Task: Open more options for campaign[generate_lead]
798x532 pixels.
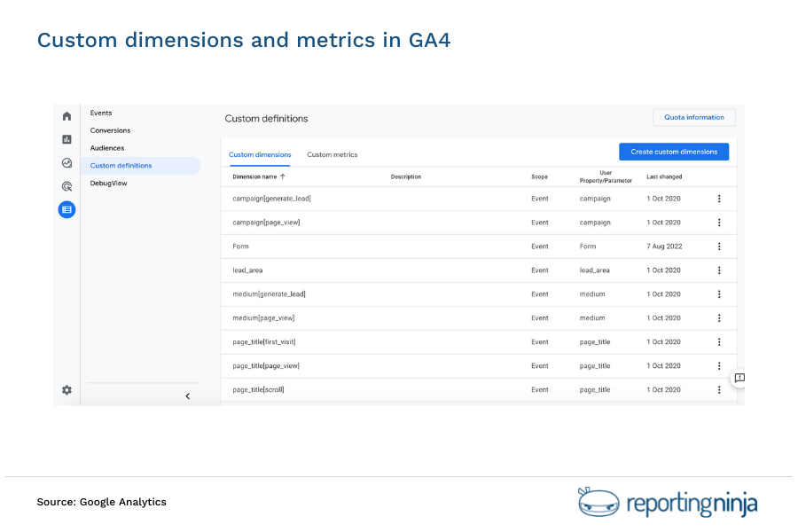Action: coord(719,198)
